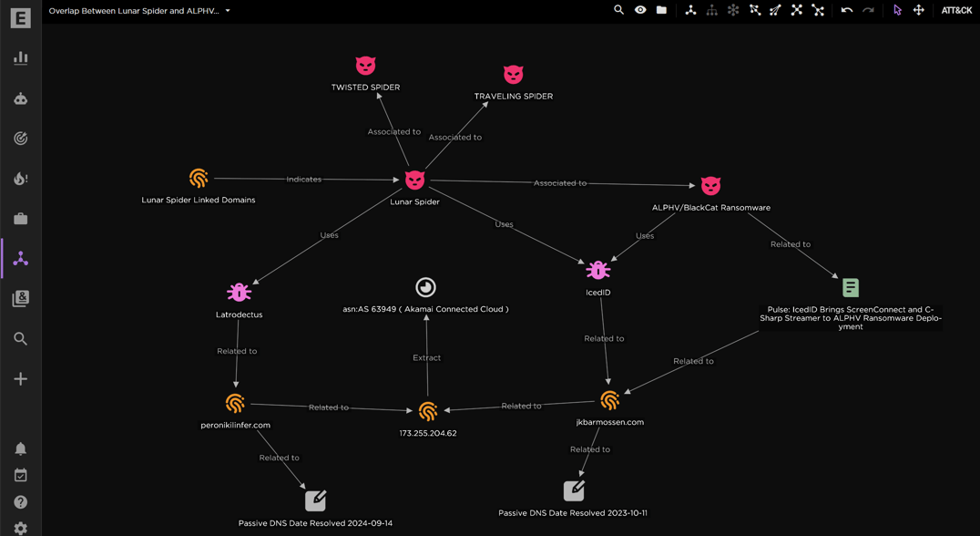Select the hierarchical layout icon in the toolbar

pyautogui.click(x=712, y=10)
